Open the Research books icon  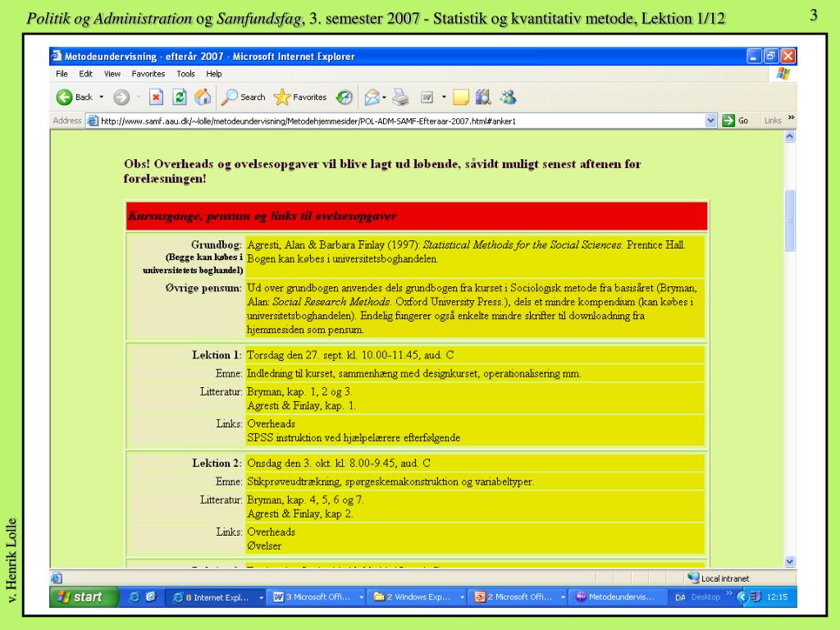[483, 97]
